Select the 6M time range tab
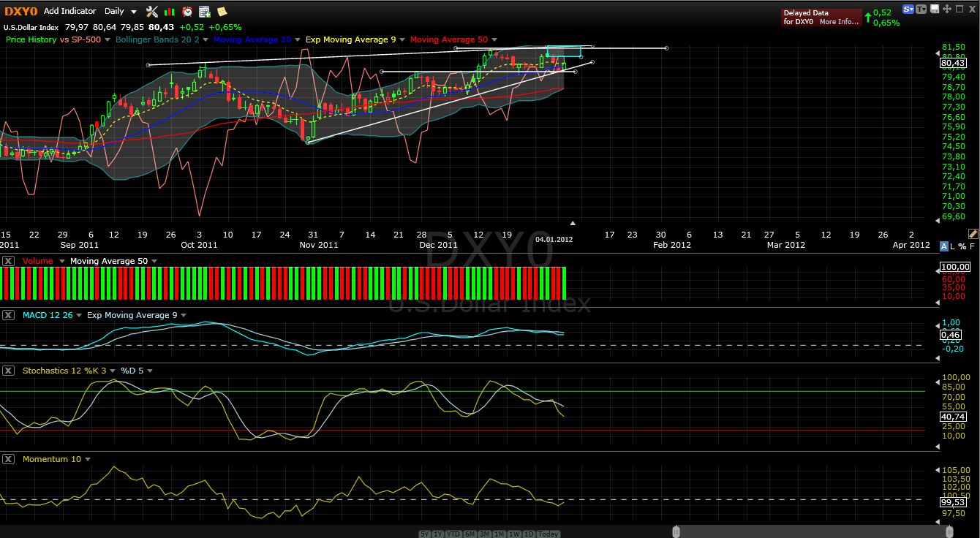The height and width of the screenshot is (538, 980). [470, 534]
